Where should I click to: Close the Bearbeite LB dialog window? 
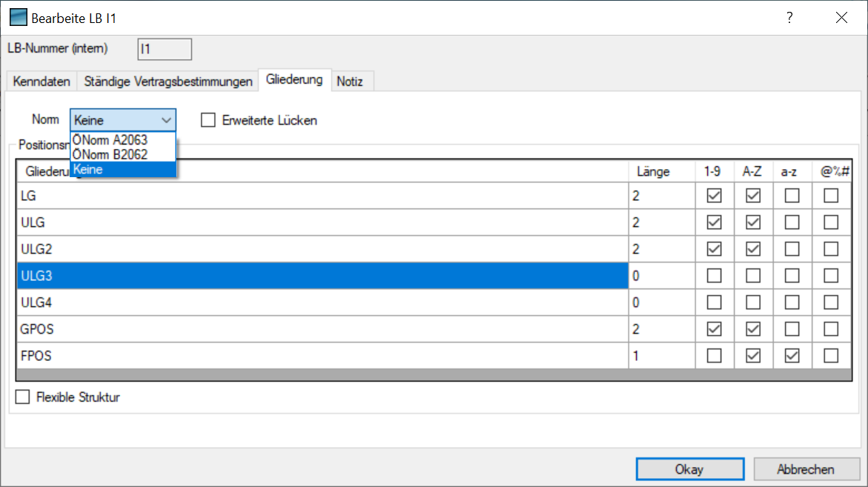[x=841, y=18]
